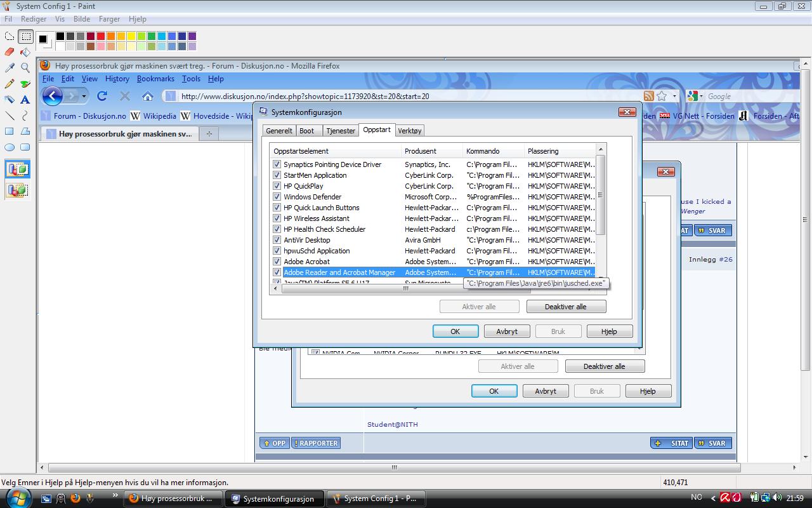Uncheck Synaptics Pointing Device Driver startup item

(x=277, y=164)
